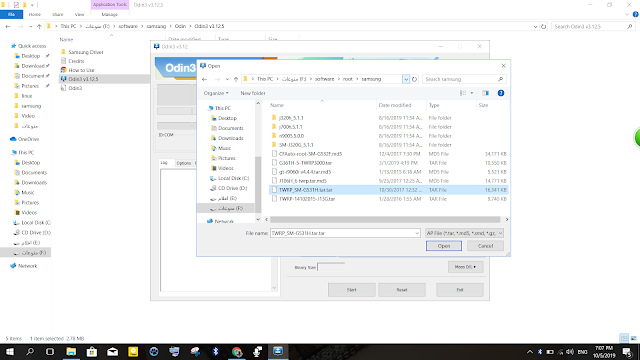Open Manage tab in Explorer ribbon
The image size is (640, 360).
point(109,14)
